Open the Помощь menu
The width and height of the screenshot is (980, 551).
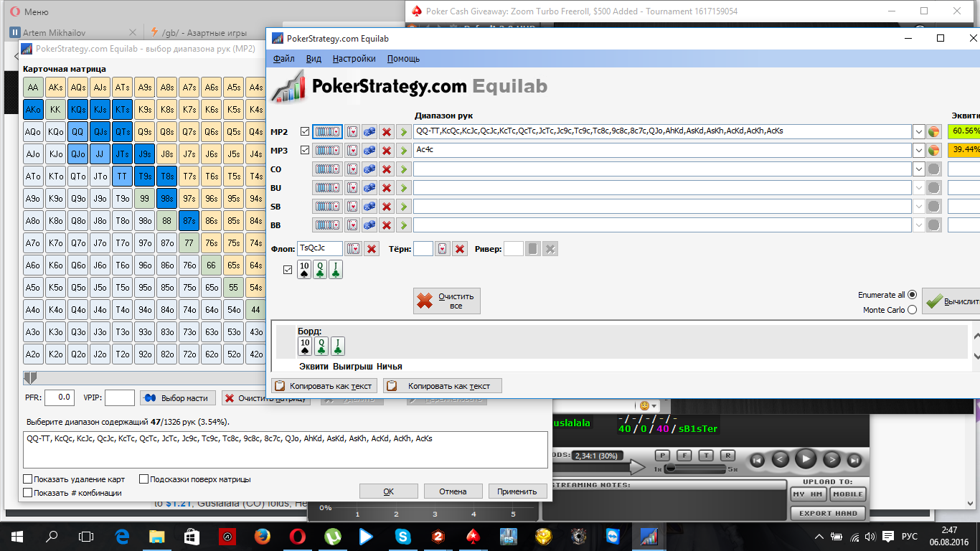click(x=404, y=59)
